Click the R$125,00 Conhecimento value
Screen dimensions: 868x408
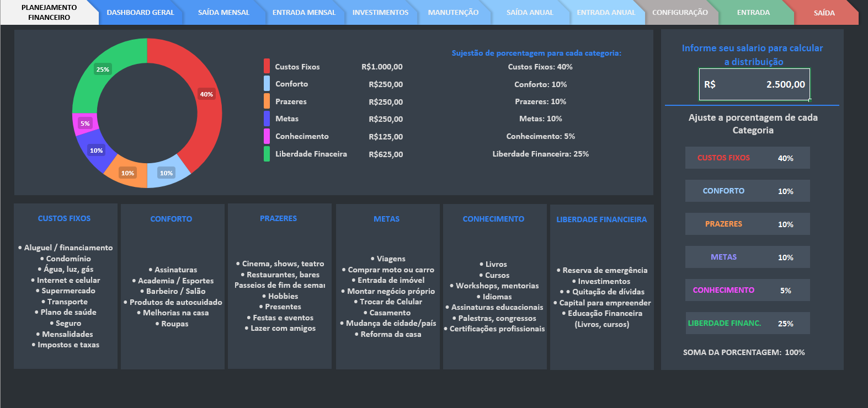point(386,137)
